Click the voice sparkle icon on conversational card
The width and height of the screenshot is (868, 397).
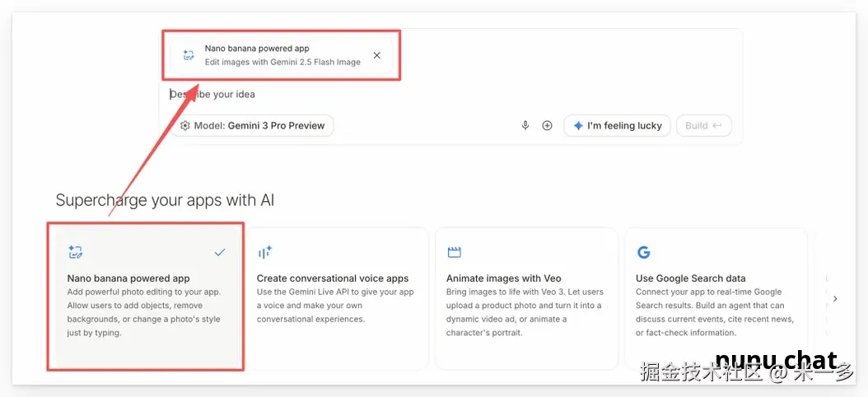[x=265, y=253]
